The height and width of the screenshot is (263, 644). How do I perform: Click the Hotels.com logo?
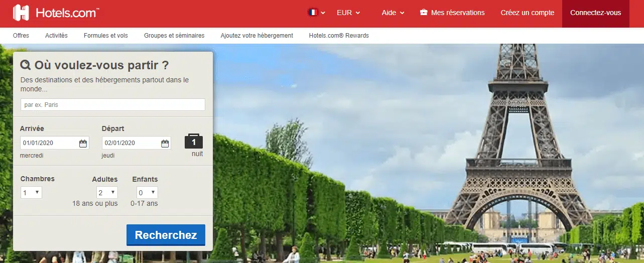click(x=56, y=13)
